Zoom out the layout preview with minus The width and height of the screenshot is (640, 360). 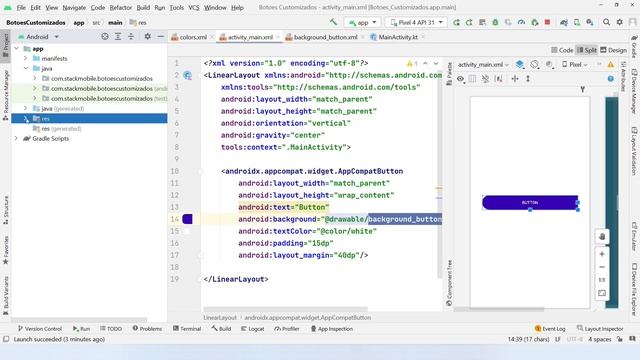pos(602,267)
